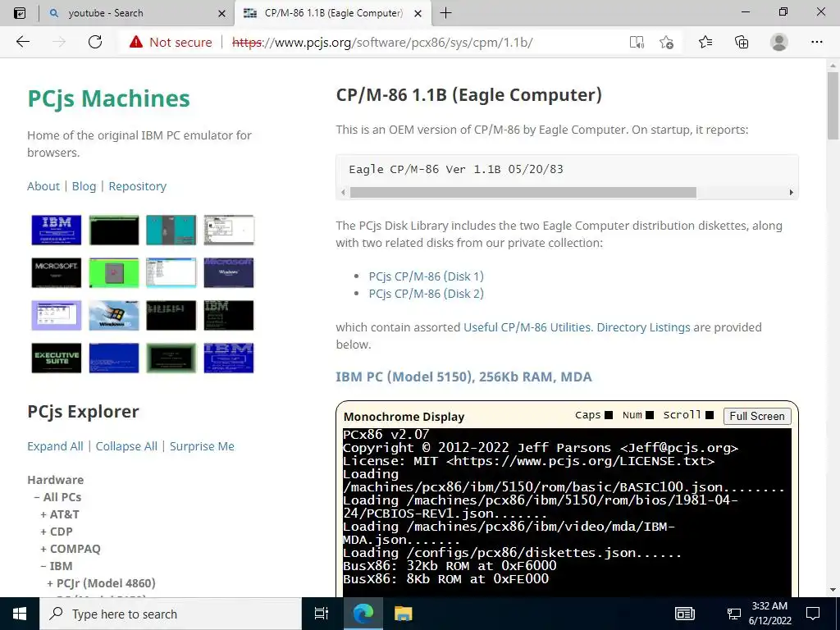Viewport: 840px width, 630px height.
Task: Open the About page link
Action: coord(43,186)
